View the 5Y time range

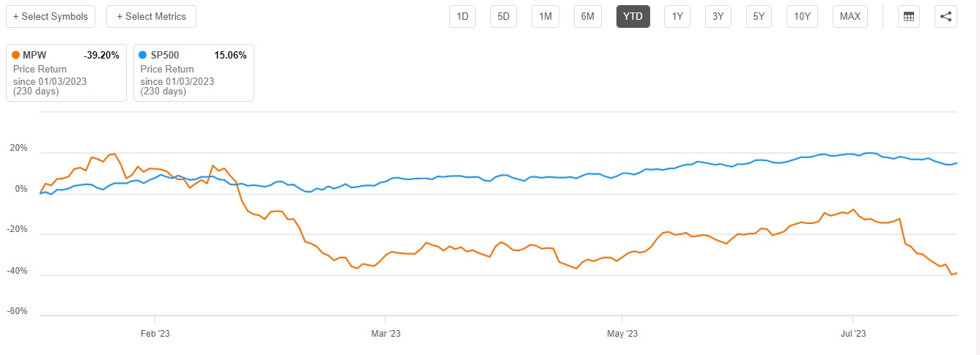click(759, 16)
